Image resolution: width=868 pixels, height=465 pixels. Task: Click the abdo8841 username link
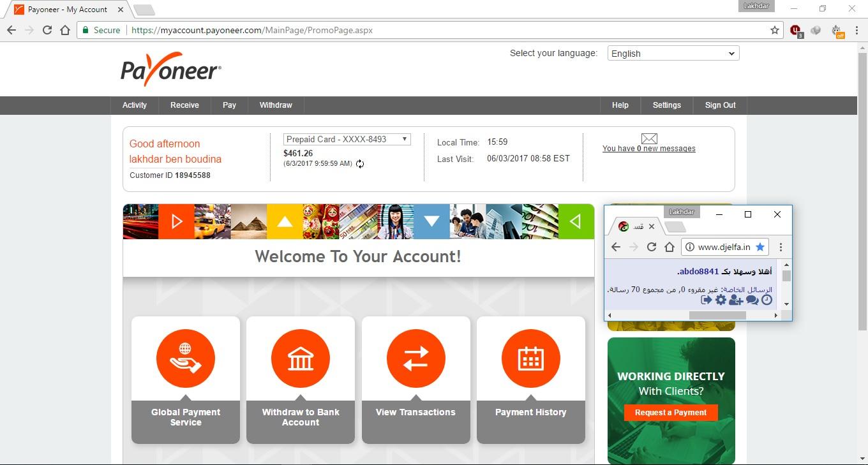pos(700,272)
